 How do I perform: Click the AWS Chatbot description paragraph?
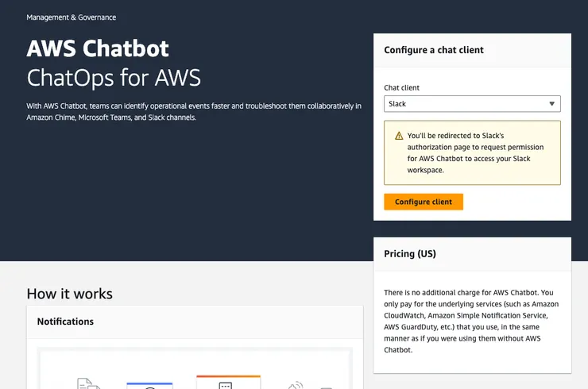point(194,111)
